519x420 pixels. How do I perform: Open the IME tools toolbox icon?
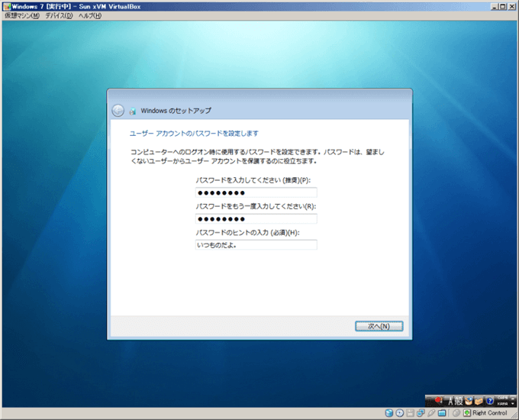click(x=479, y=400)
